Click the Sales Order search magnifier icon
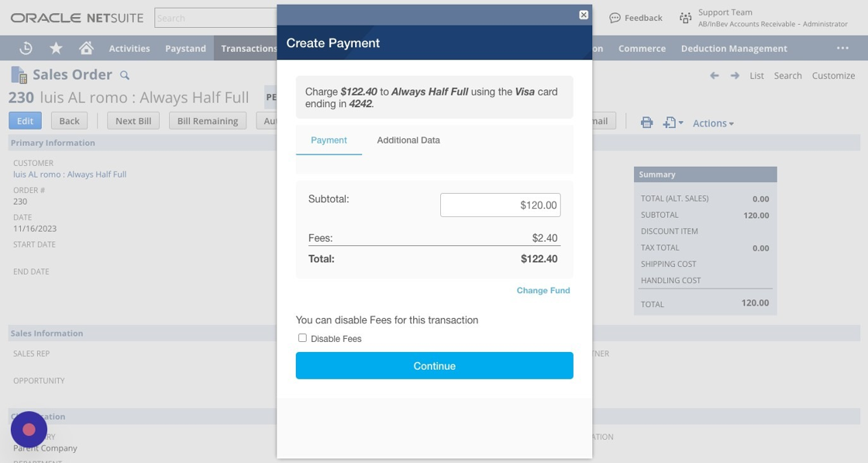This screenshot has height=463, width=868. point(125,74)
